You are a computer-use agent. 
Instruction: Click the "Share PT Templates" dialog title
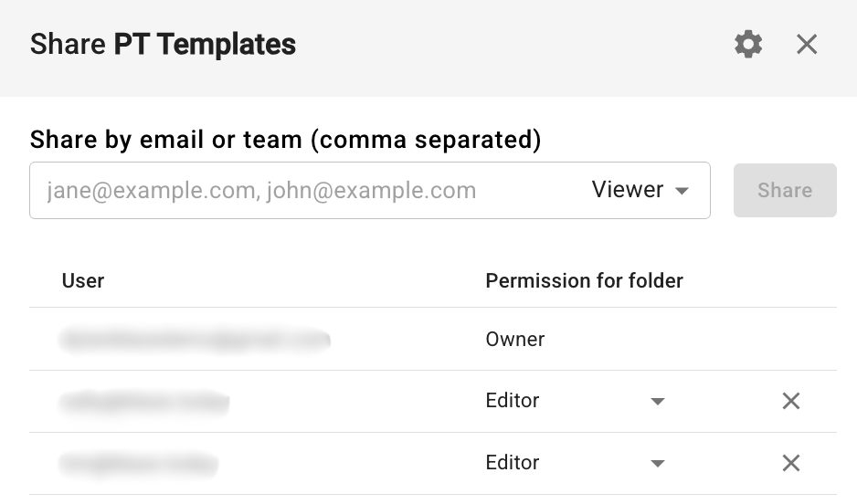tap(163, 44)
